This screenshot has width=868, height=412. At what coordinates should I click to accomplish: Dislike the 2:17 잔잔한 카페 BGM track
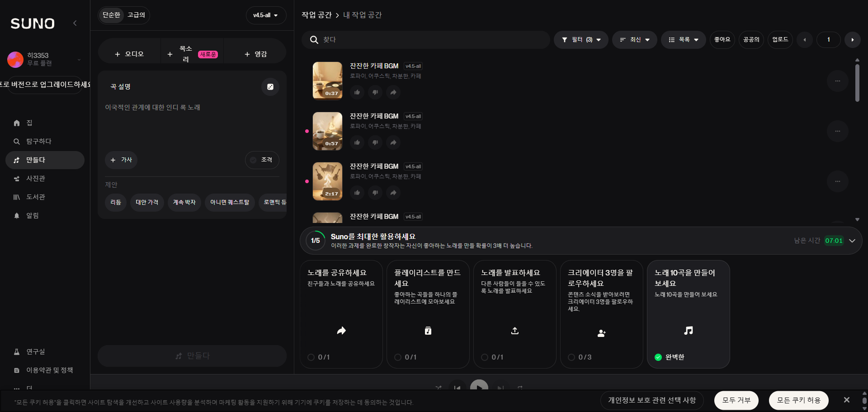point(375,193)
